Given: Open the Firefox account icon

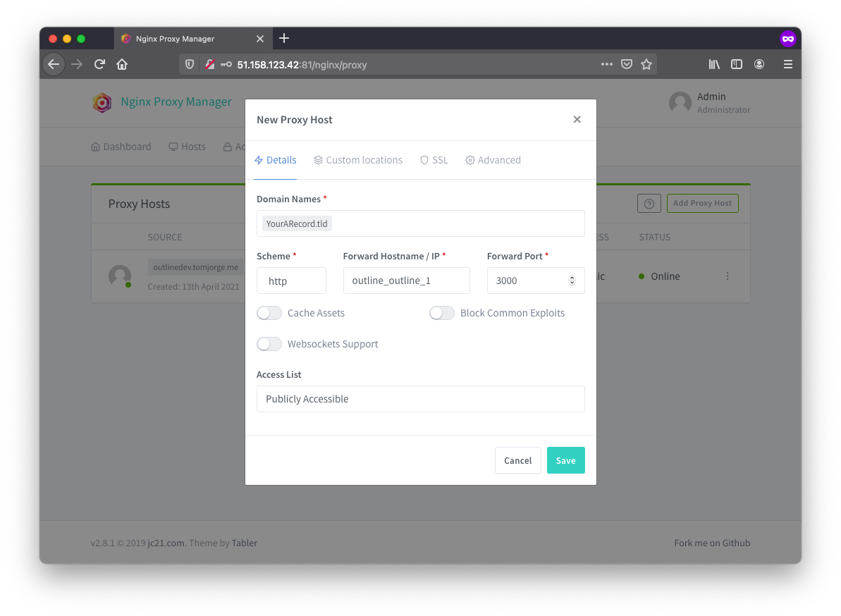Looking at the screenshot, I should (x=759, y=64).
